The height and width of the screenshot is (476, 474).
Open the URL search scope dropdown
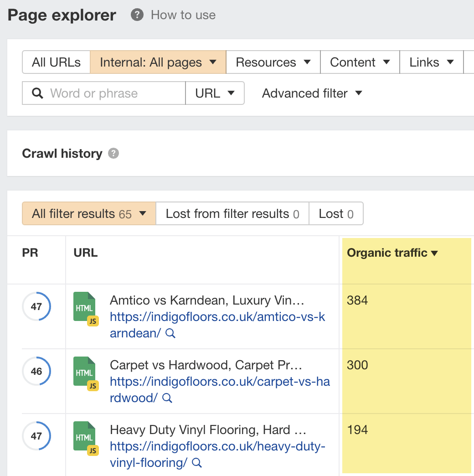tap(215, 93)
